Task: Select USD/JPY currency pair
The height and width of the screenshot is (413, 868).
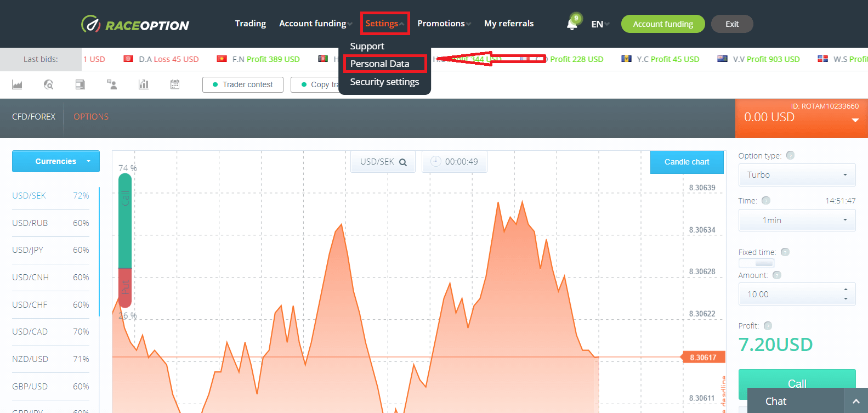Action: pyautogui.click(x=50, y=250)
